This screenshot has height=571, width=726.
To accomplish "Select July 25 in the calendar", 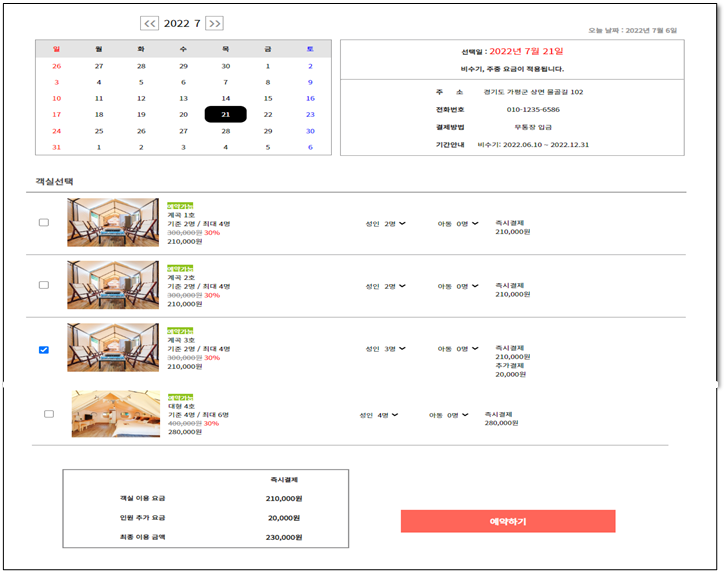I will pyautogui.click(x=99, y=131).
